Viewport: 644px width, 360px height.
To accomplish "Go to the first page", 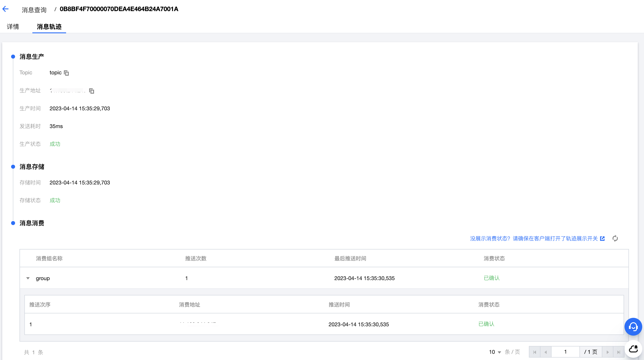I will 535,352.
